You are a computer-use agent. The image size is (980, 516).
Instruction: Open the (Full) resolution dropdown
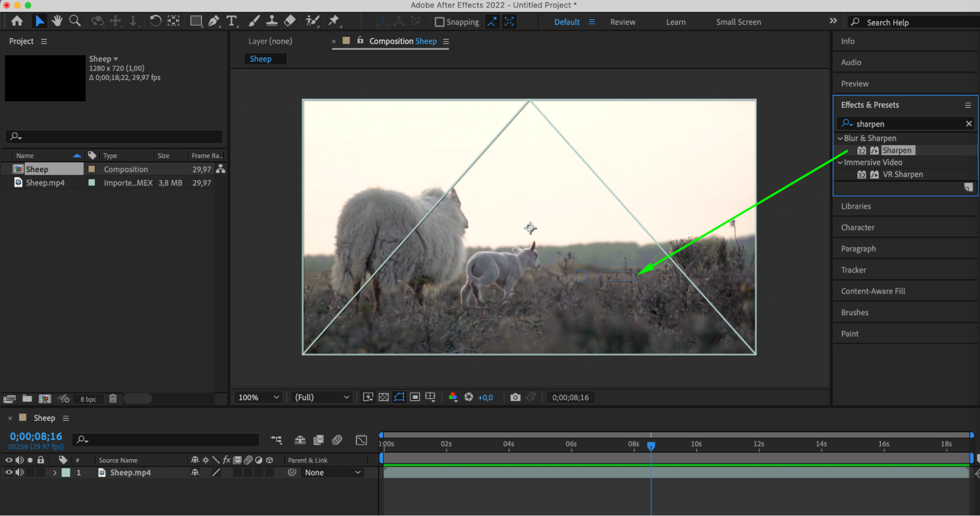point(322,397)
